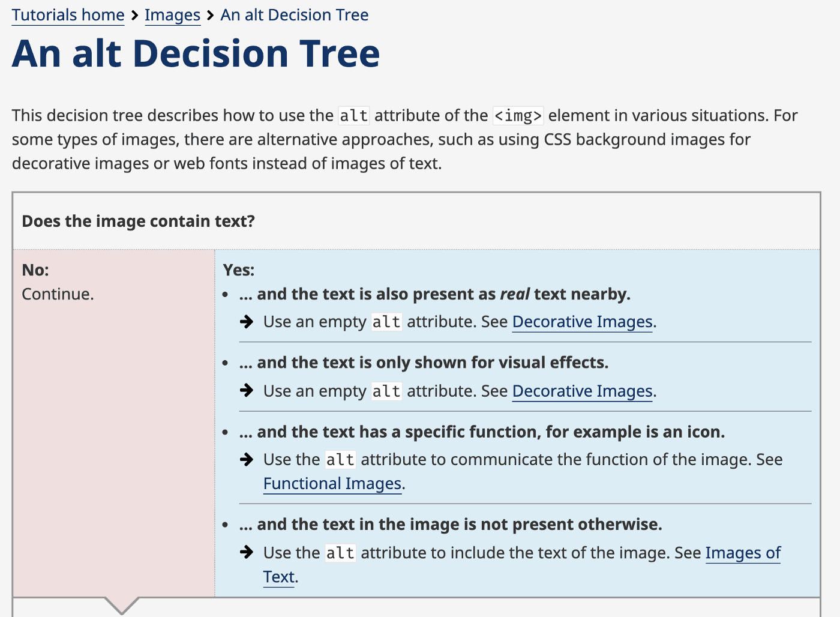Click the "<img>" code element
Screen dimensions: 840x617
click(517, 115)
